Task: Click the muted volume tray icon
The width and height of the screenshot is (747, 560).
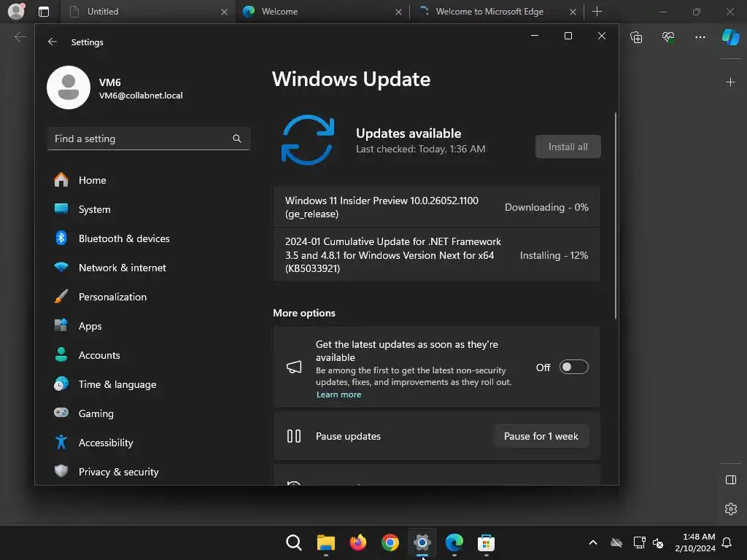Action: [658, 542]
